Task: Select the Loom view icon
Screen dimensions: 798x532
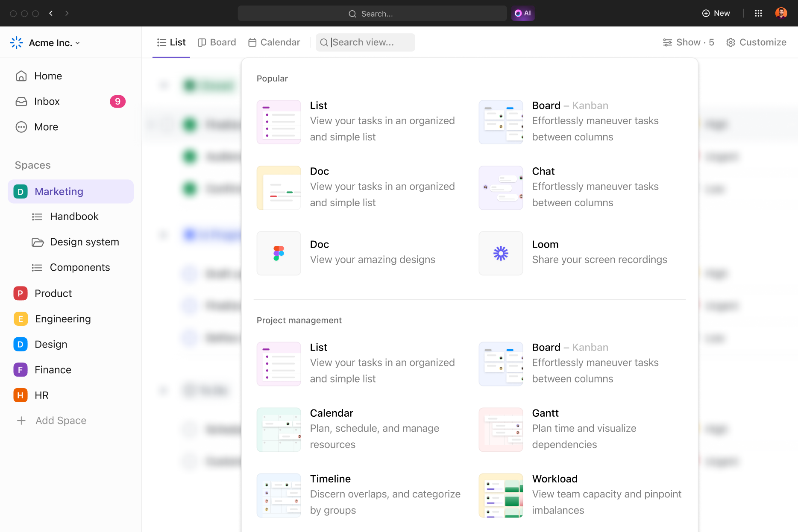Action: click(x=501, y=253)
